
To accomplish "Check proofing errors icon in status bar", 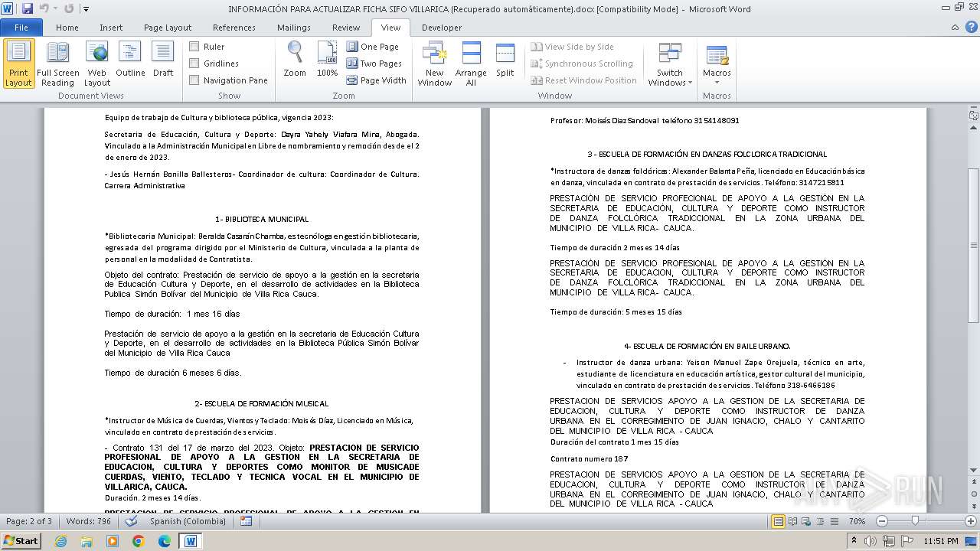I will [x=131, y=521].
